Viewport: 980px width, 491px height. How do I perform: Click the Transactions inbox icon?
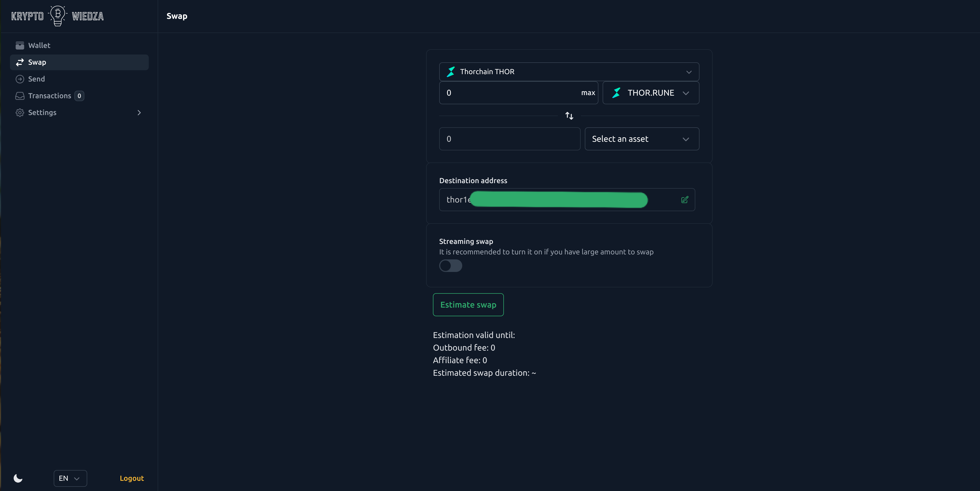point(20,96)
